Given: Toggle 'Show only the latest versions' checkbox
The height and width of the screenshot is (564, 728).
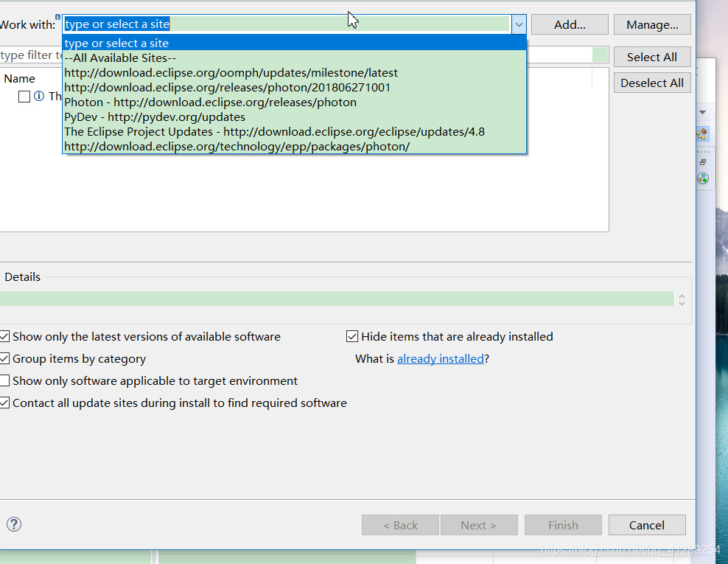Looking at the screenshot, I should [4, 336].
